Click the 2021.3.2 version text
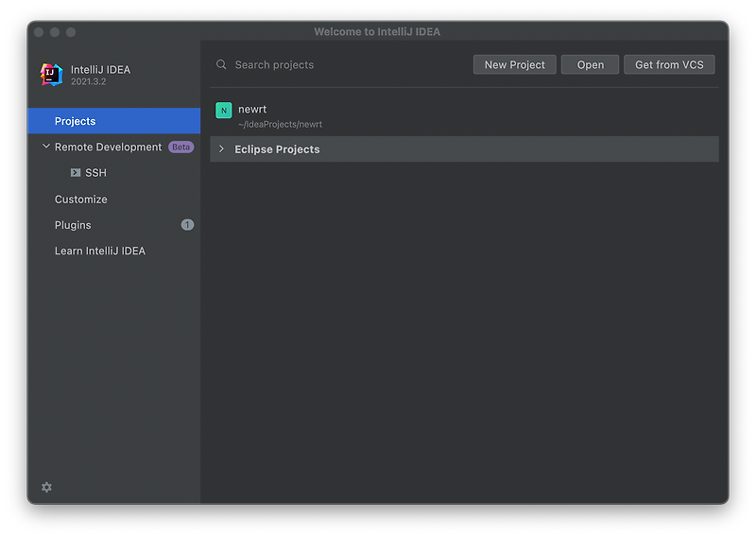The image size is (756, 538). click(x=88, y=81)
